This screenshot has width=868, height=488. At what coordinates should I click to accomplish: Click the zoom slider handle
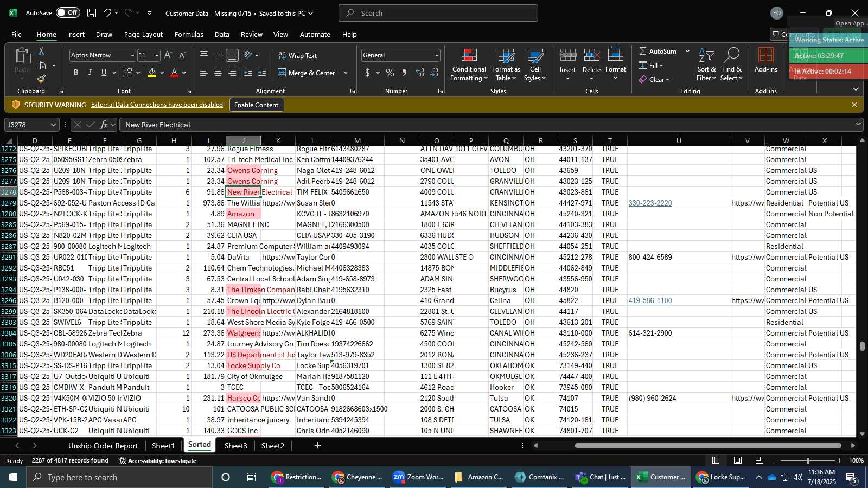click(x=808, y=460)
